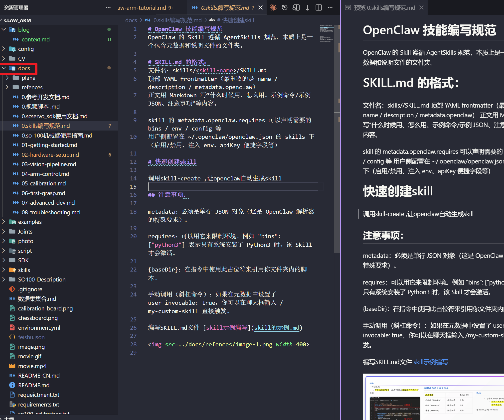Open 02-hardware-setup.md in explorer
Image resolution: width=504 pixels, height=420 pixels.
(50, 155)
